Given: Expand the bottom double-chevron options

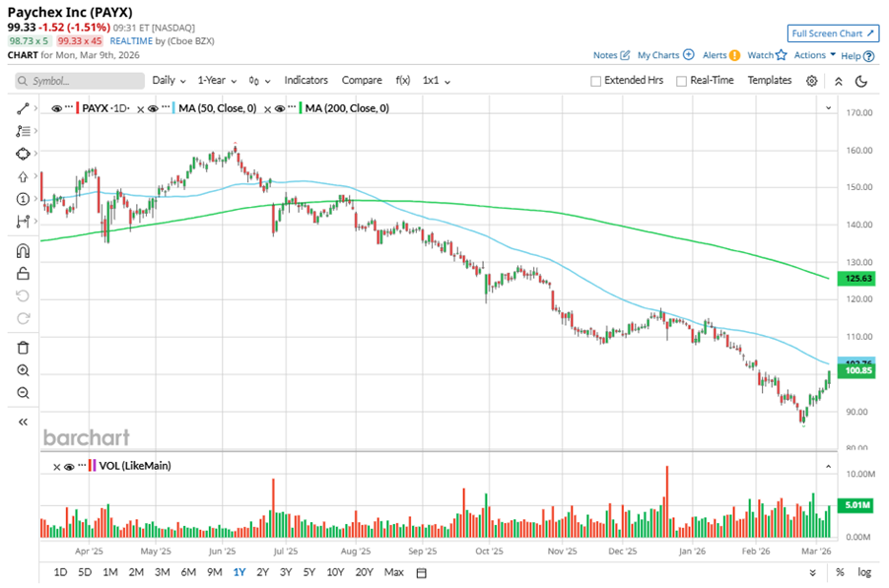Looking at the screenshot, I should point(812,573).
